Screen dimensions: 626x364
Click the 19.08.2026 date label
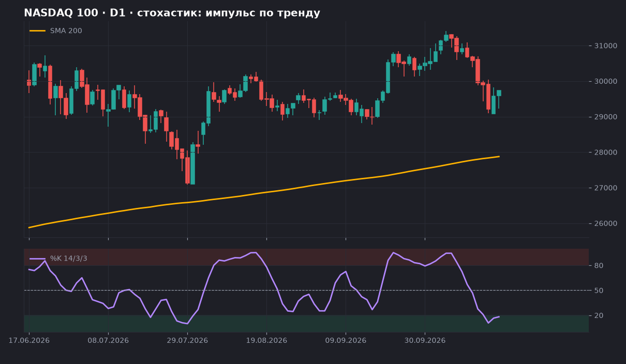point(266,341)
